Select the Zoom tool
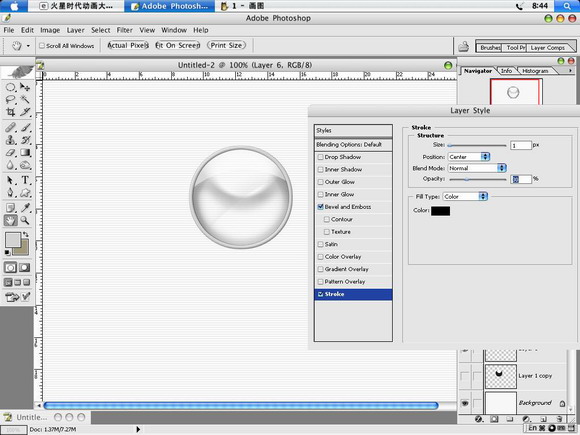 [25, 220]
